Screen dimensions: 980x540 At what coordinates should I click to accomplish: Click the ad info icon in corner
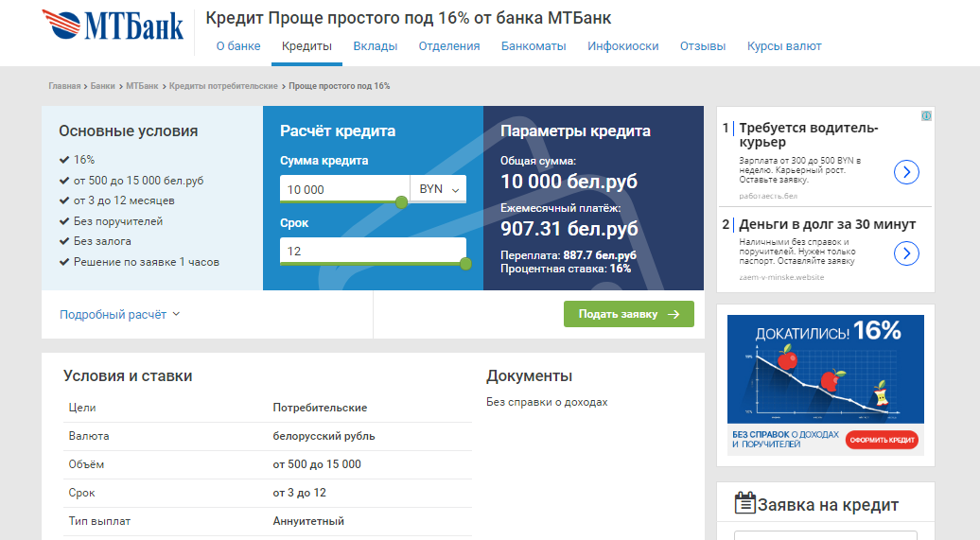point(926,115)
